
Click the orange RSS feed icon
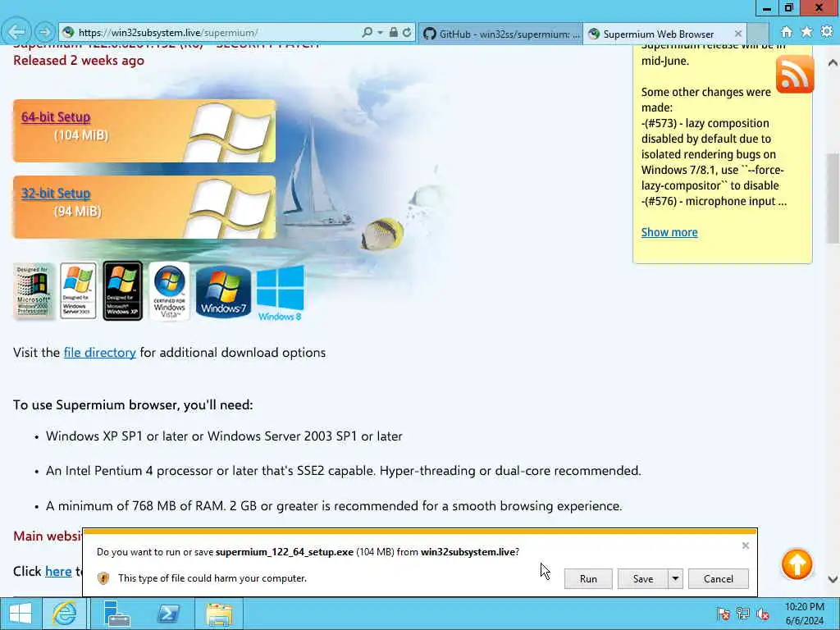(x=795, y=75)
